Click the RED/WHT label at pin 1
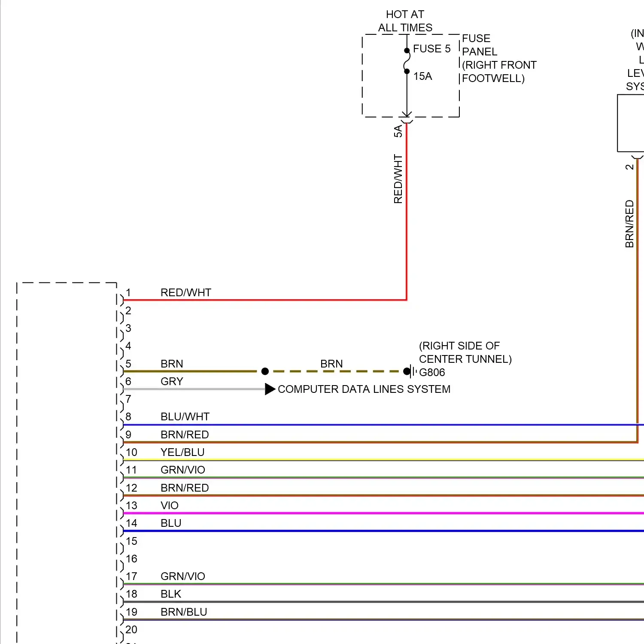The image size is (644, 644). 186,293
